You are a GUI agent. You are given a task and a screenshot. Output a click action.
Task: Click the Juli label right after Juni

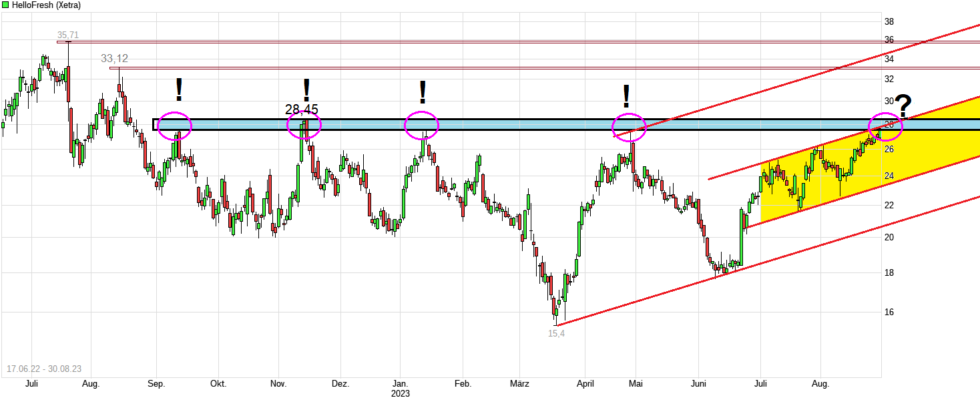760,384
